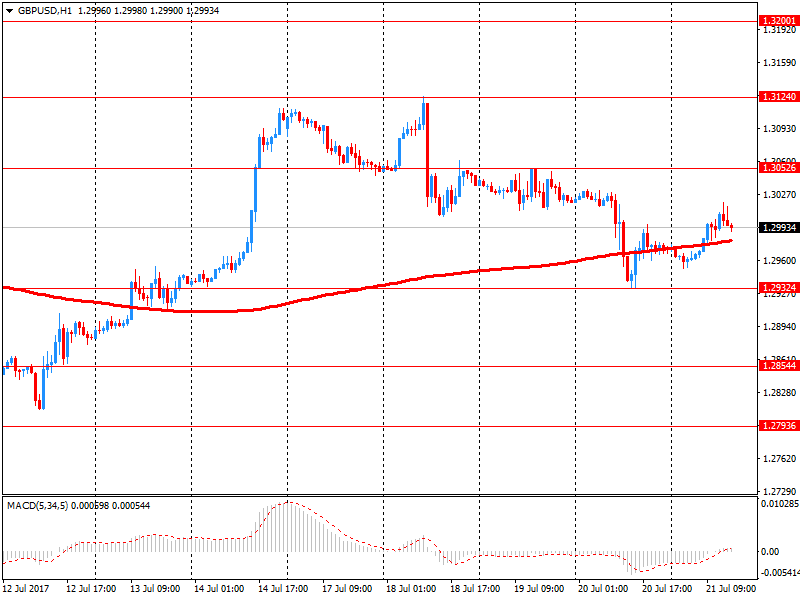This screenshot has width=800, height=600.
Task: Select the 1.30930 price scale value
Action: pos(780,129)
